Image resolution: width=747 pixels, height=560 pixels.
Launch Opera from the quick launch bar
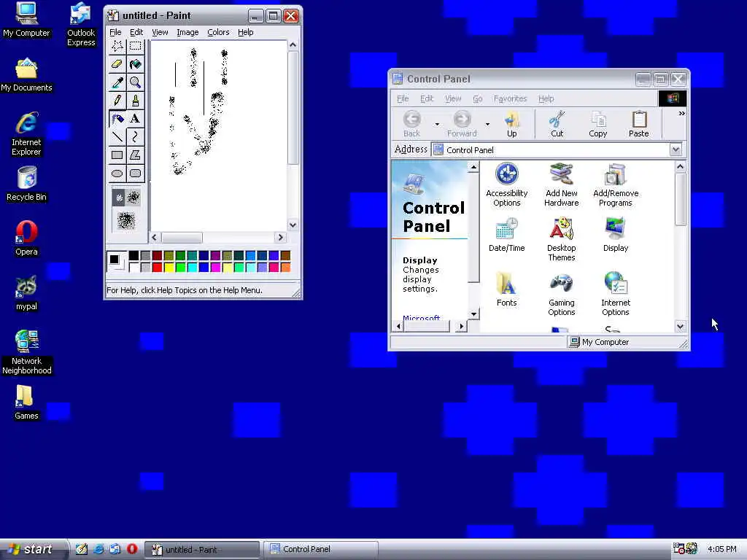[132, 549]
